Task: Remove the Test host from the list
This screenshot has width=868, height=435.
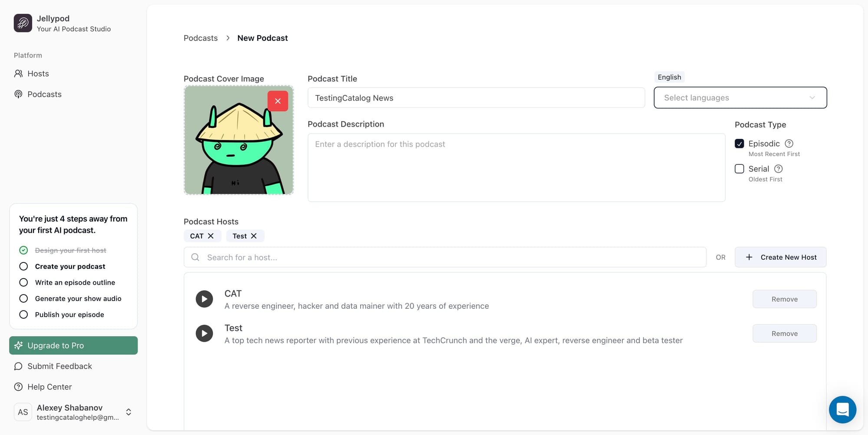Action: tap(785, 334)
